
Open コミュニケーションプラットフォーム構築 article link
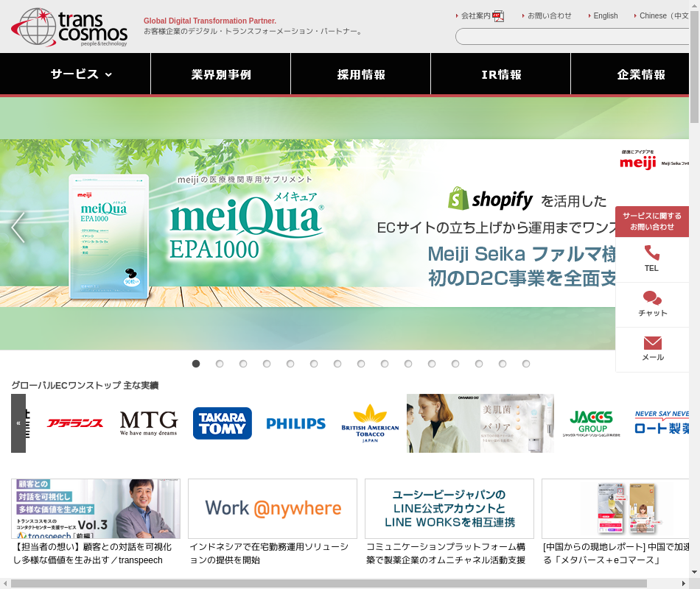[x=446, y=554]
